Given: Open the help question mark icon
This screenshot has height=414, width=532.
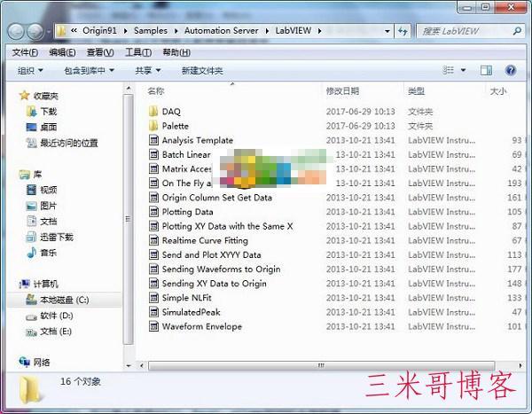Looking at the screenshot, I should 511,70.
